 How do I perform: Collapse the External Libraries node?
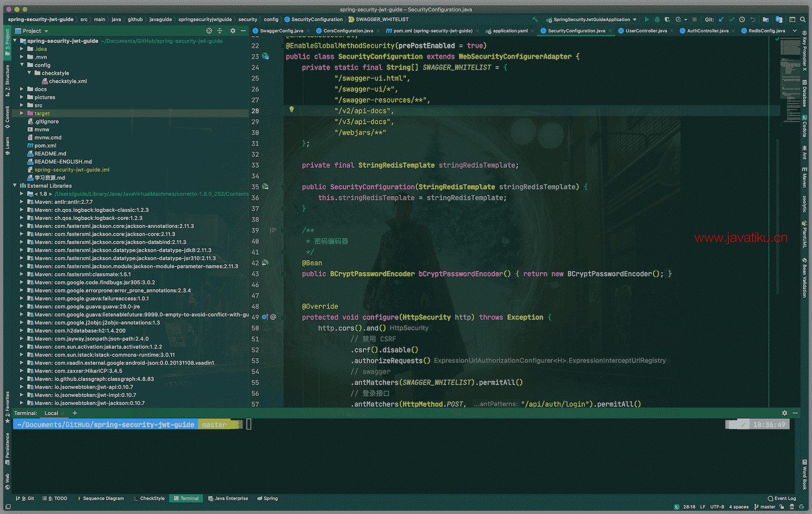click(15, 185)
